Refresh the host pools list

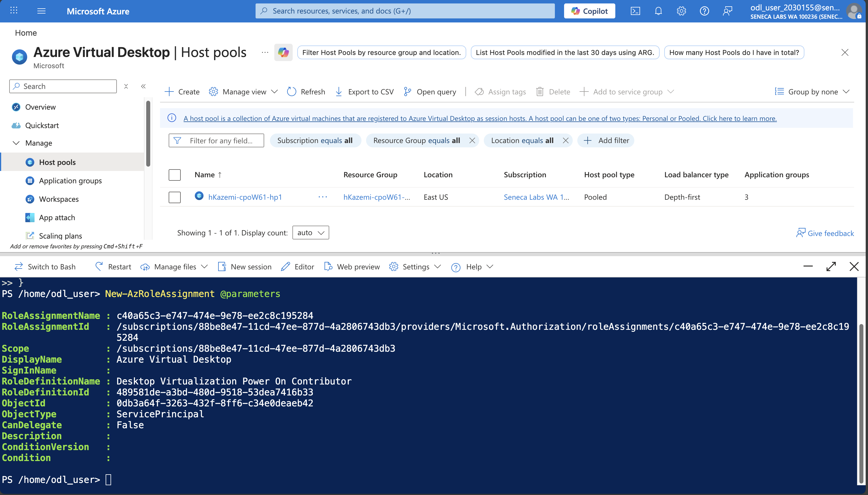click(x=306, y=92)
